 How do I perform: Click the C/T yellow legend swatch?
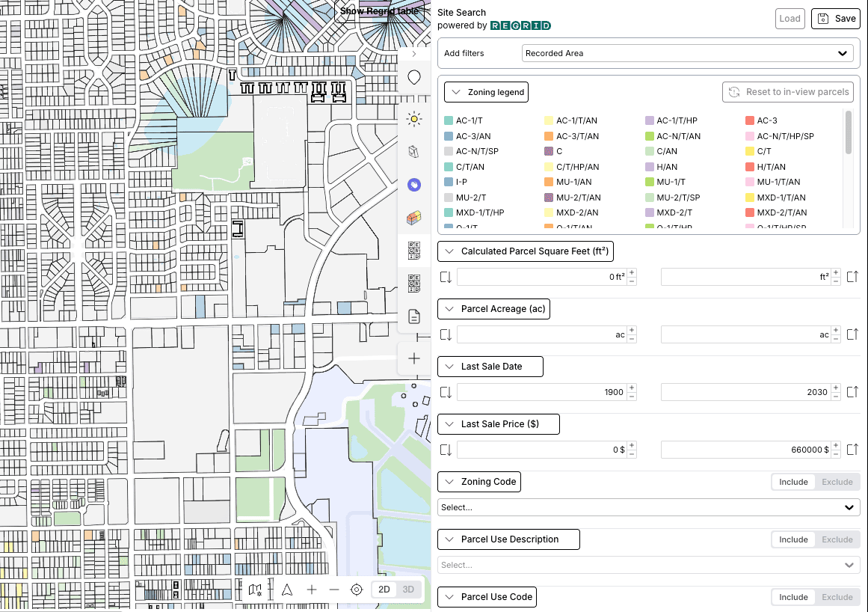coord(750,151)
